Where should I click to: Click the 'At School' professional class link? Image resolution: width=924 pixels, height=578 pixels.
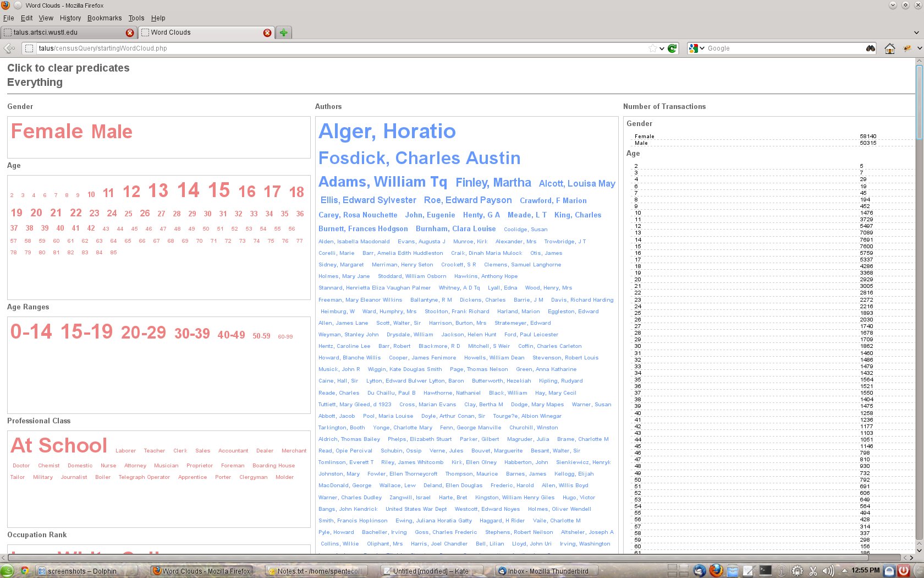[59, 446]
